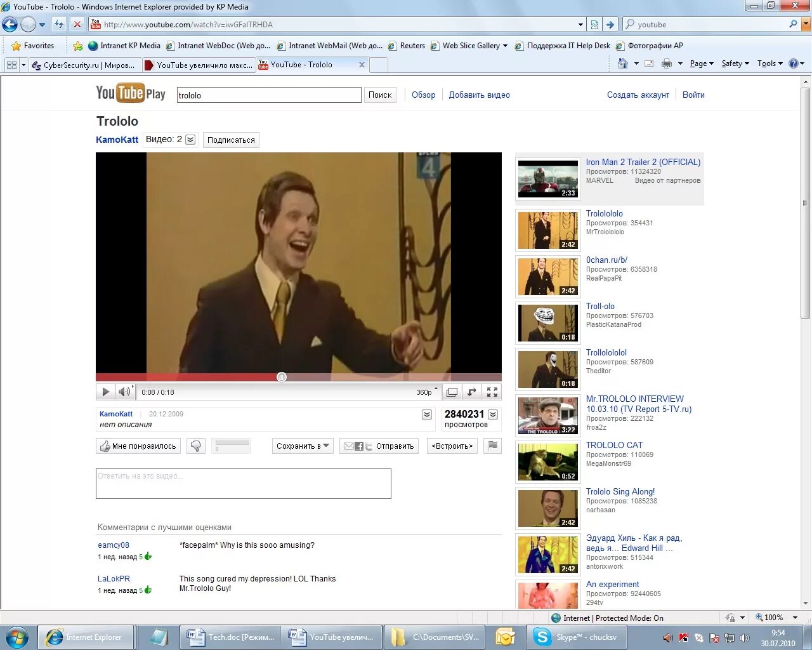
Task: Open Skype chucksv taskbar item
Action: tap(575, 637)
